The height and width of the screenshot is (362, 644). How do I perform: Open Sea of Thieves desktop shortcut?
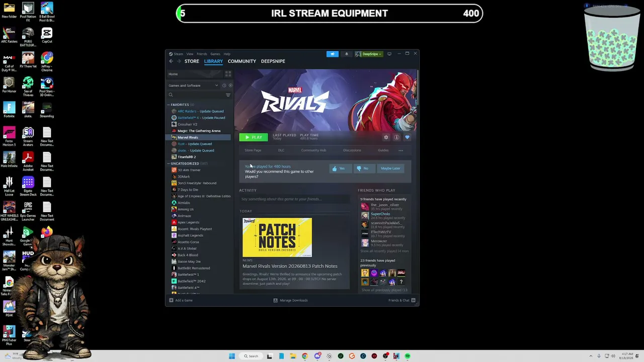pos(28,86)
